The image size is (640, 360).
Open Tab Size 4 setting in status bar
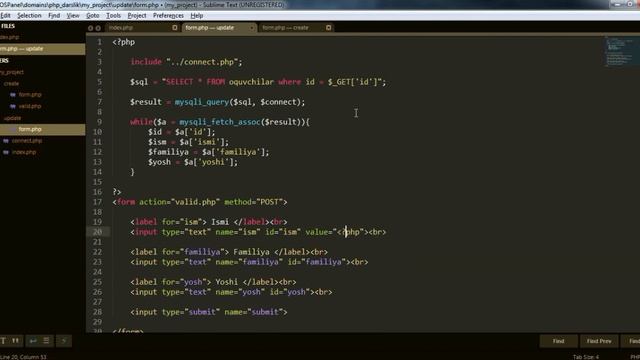click(x=586, y=357)
